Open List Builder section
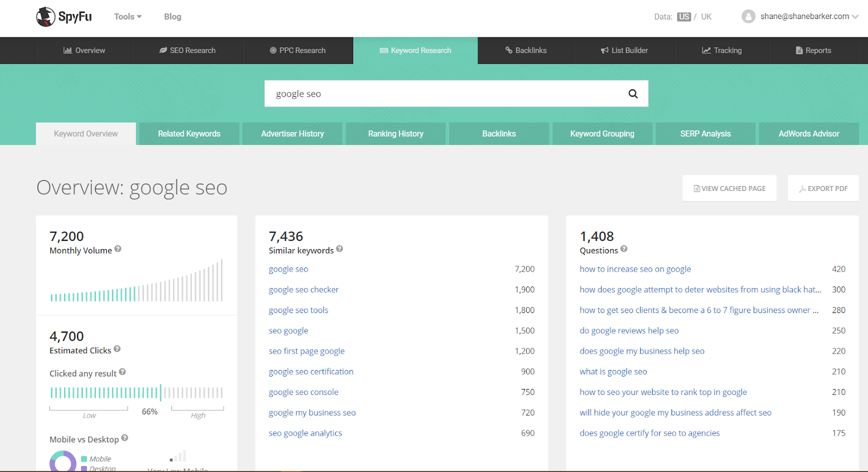Screen dimensions: 868x472 pyautogui.click(x=624, y=50)
